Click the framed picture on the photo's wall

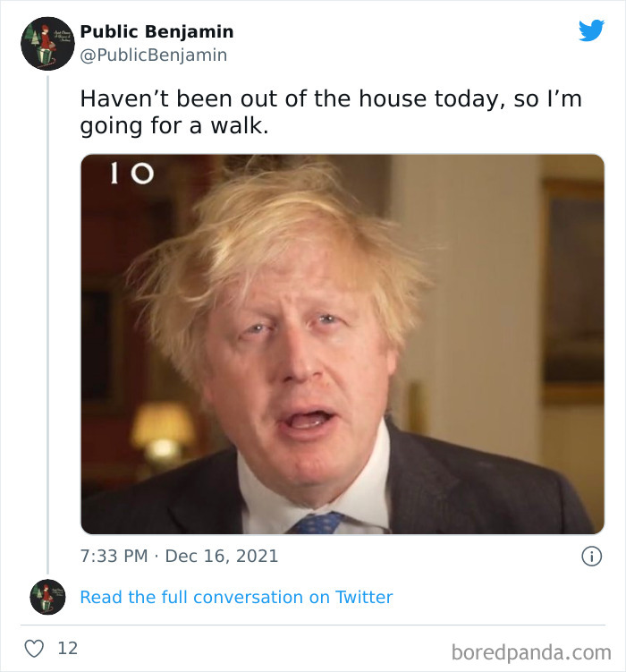pyautogui.click(x=572, y=286)
